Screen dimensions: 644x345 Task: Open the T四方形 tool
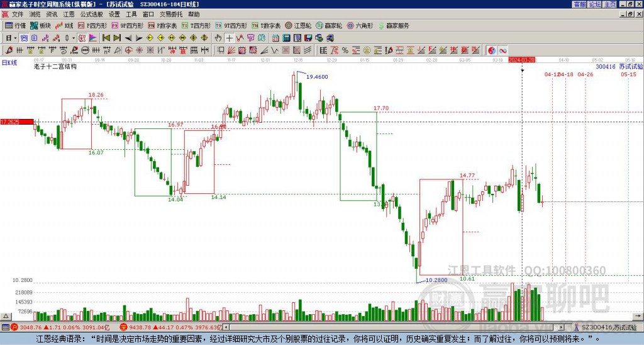click(x=196, y=25)
